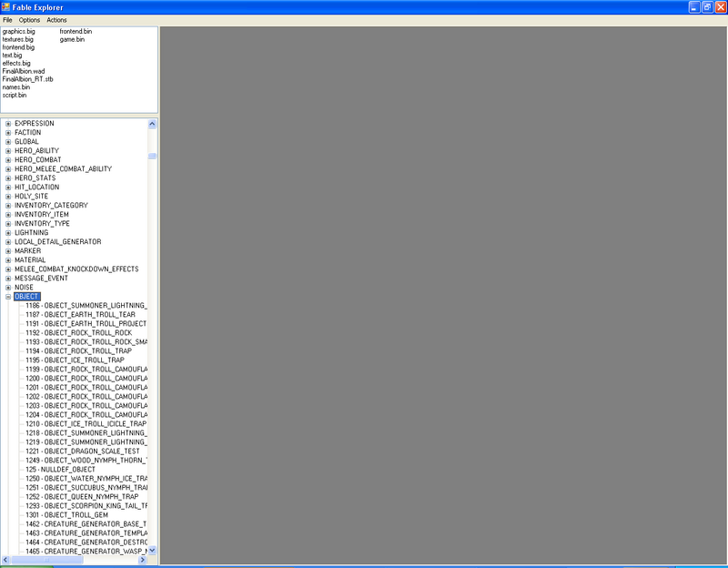728x568 pixels.
Task: Expand the HIT_LOCATION tree node
Action: click(8, 188)
